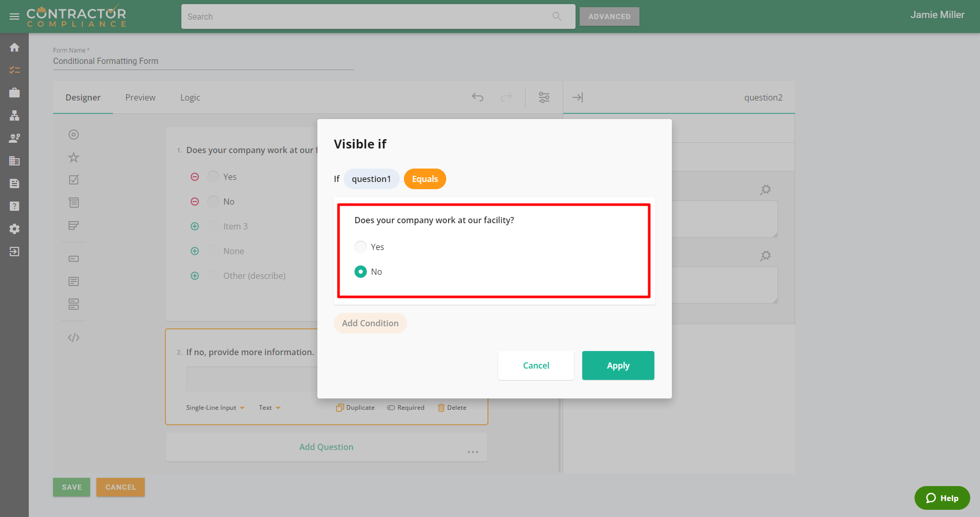Select the No radio in Visible if dialog
This screenshot has height=517, width=980.
point(361,272)
